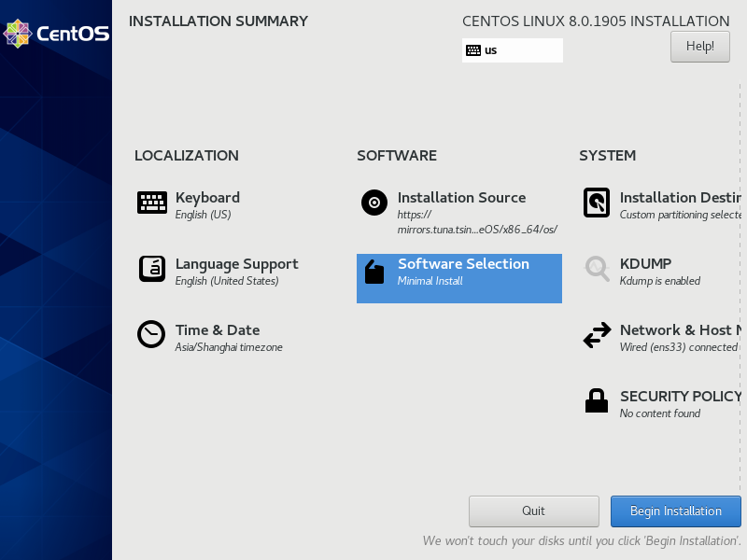Click the 'Asia/Shanghai timezone' text
Image resolution: width=747 pixels, height=560 pixels.
coord(229,347)
